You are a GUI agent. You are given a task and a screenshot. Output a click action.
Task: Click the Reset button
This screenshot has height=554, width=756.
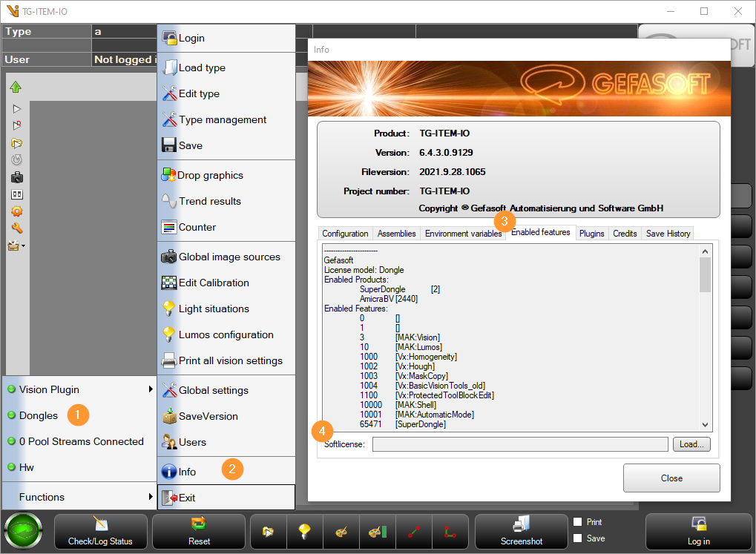pos(199,531)
